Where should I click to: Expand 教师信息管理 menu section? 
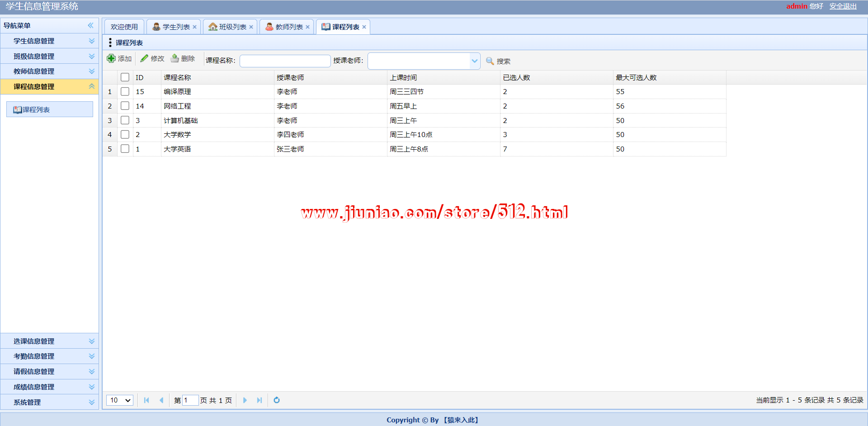pyautogui.click(x=92, y=71)
